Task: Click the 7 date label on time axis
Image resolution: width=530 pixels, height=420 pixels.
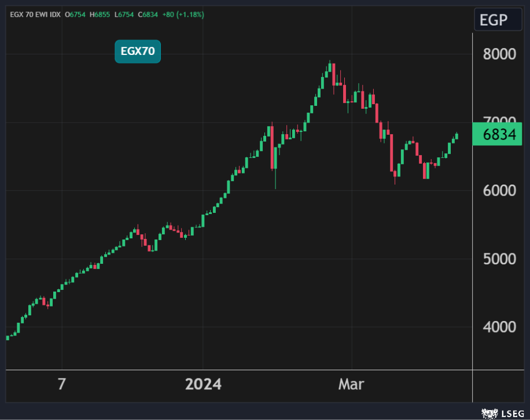Action: click(61, 384)
